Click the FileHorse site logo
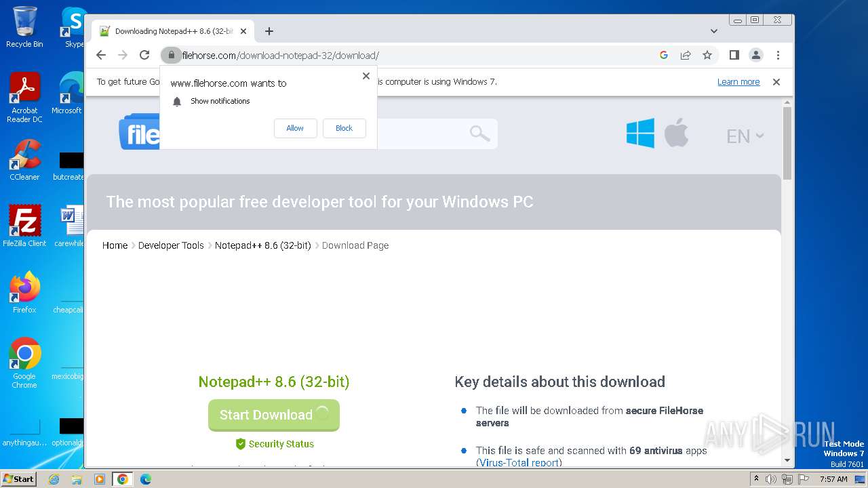 tap(140, 132)
